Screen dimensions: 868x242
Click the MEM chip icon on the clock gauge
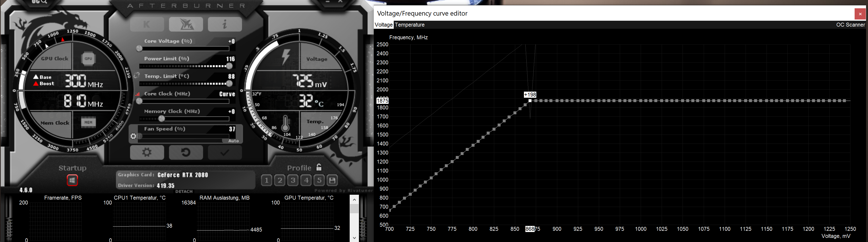88,122
